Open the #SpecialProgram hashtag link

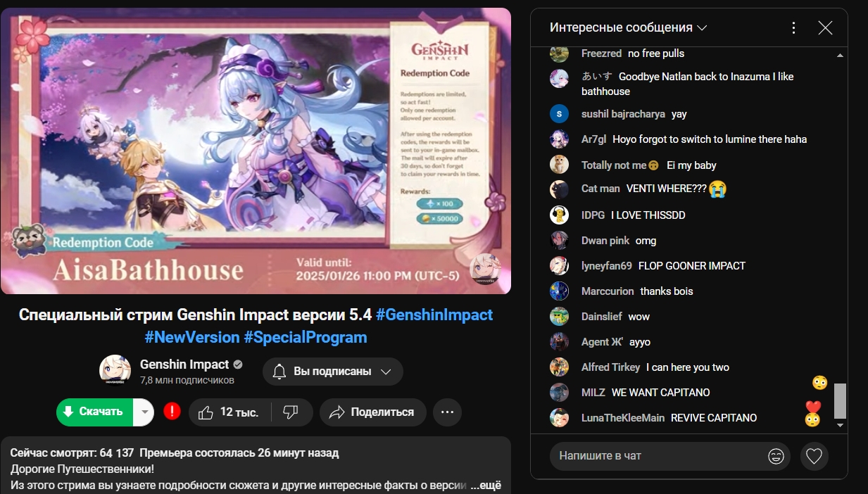(x=306, y=337)
